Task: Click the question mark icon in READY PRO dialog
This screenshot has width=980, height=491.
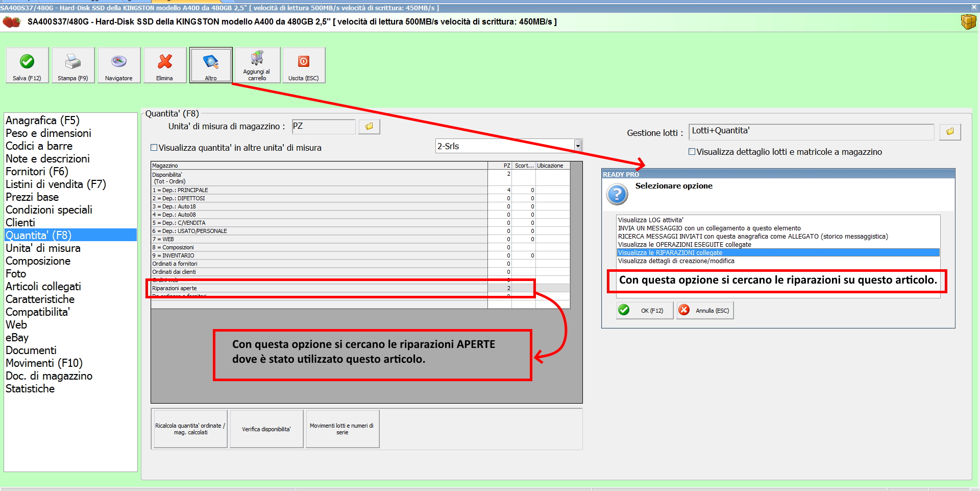Action: pos(617,194)
